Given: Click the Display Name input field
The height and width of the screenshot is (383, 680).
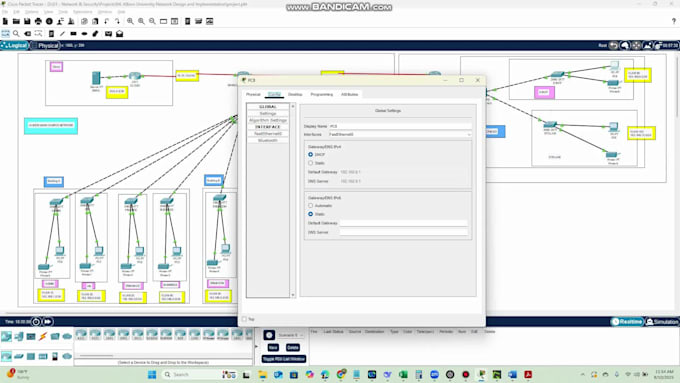Looking at the screenshot, I should [x=400, y=126].
